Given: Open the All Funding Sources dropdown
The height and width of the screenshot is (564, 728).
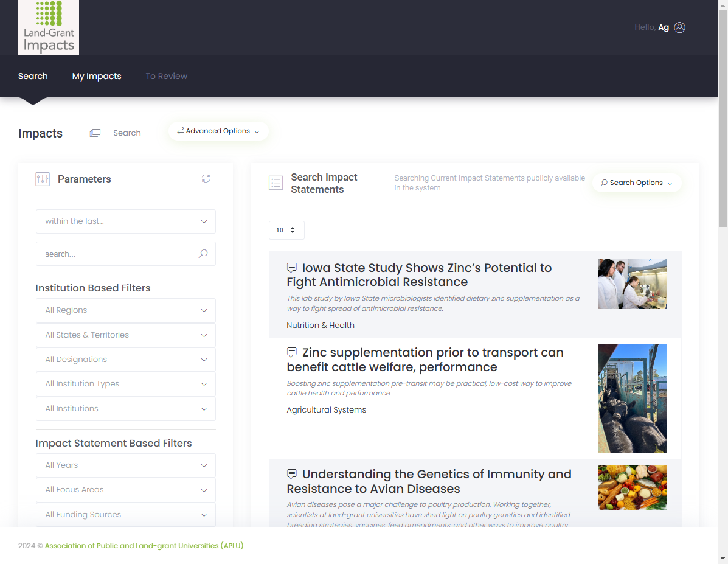Looking at the screenshot, I should (126, 515).
